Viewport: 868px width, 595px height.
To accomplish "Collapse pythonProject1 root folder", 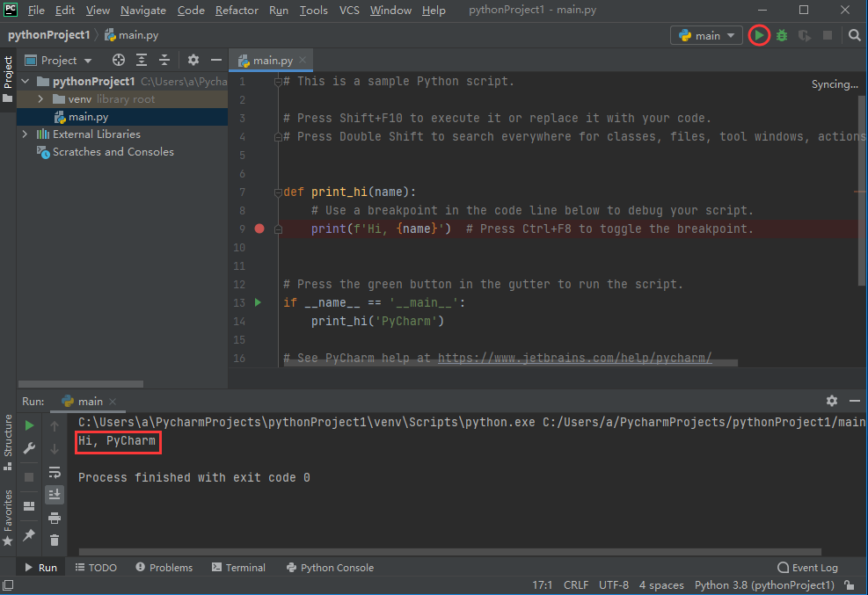I will [26, 81].
